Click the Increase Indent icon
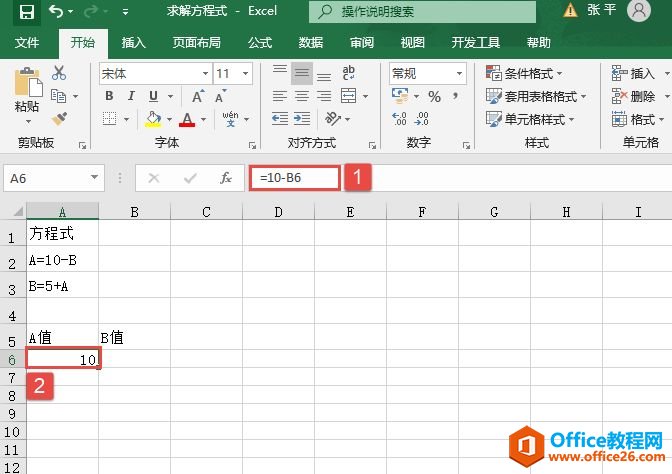 pos(302,119)
